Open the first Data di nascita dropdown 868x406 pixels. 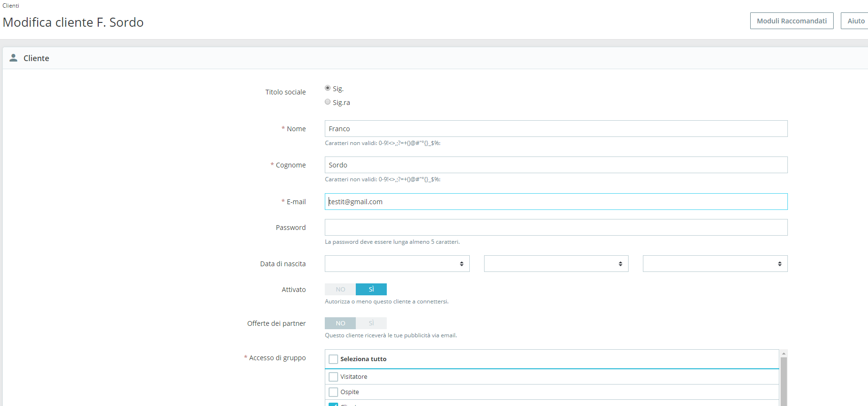point(397,264)
